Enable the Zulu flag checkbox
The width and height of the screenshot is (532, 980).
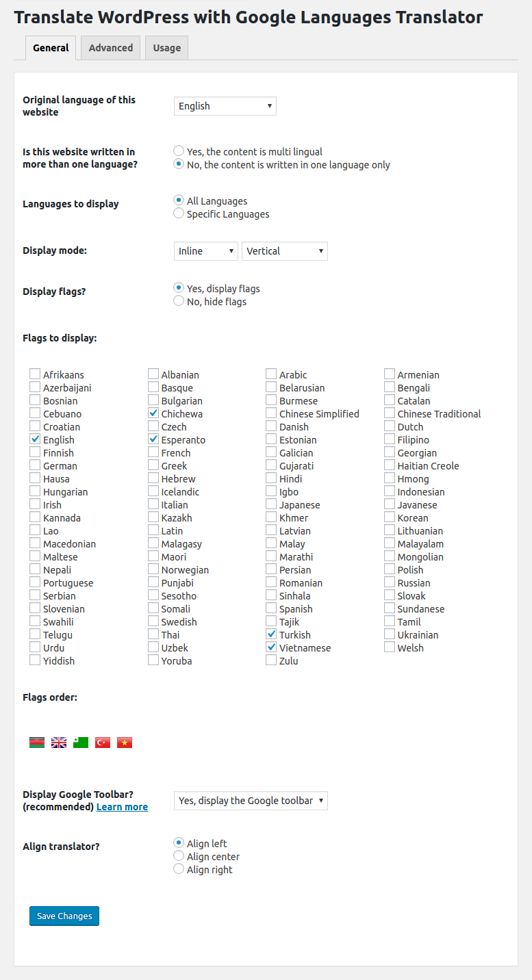pos(271,660)
